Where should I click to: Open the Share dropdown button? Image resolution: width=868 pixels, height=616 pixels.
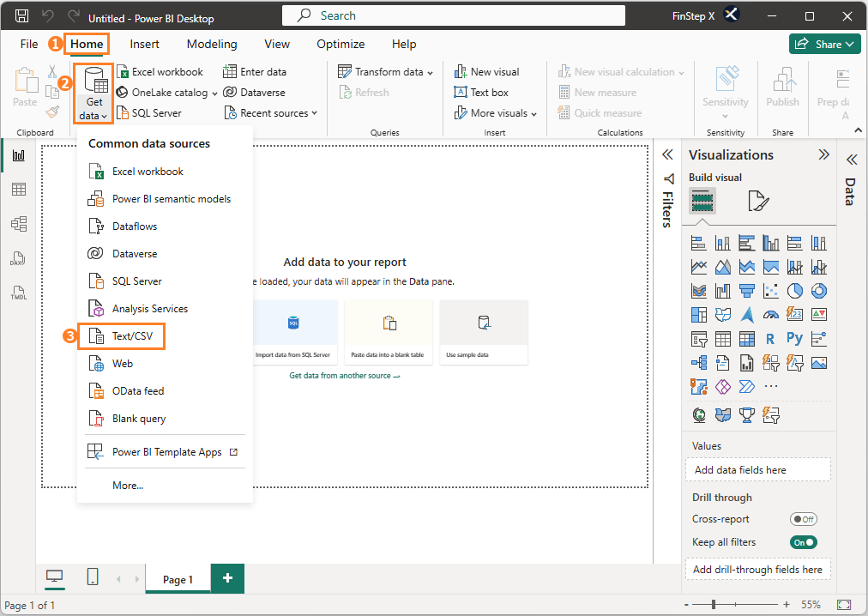click(x=824, y=45)
